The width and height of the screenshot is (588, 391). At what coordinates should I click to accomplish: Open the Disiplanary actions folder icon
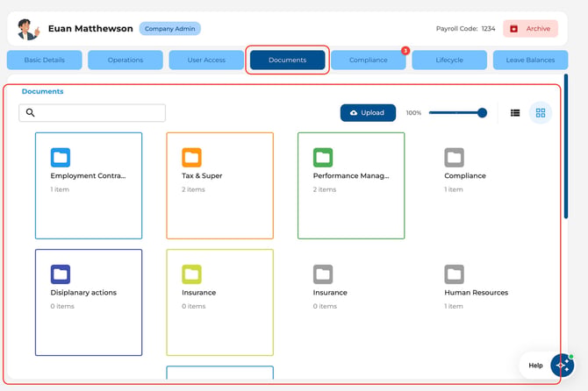pos(61,274)
